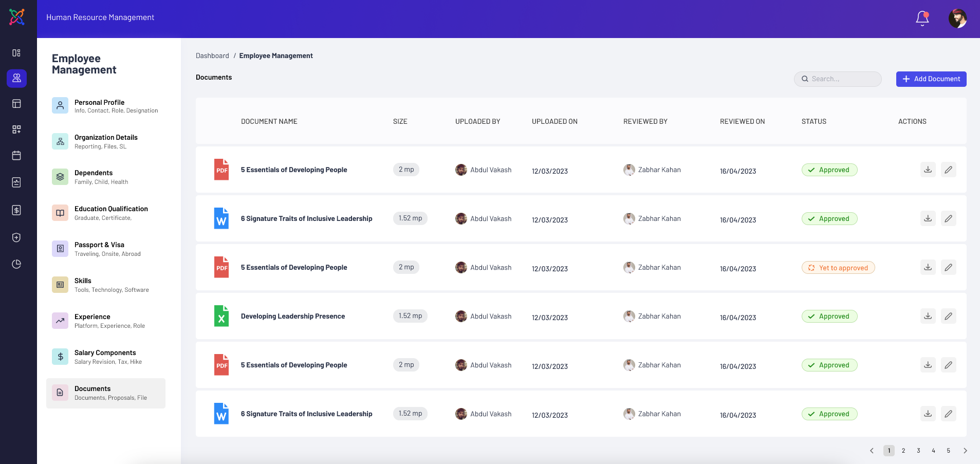Click the payroll dollar sidebar icon
Viewport: 980px width, 464px height.
tap(16, 210)
